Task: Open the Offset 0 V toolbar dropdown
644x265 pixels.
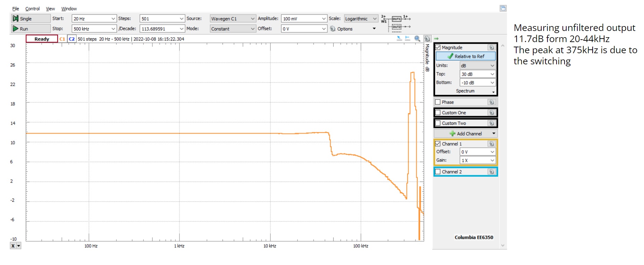Action: pos(324,29)
